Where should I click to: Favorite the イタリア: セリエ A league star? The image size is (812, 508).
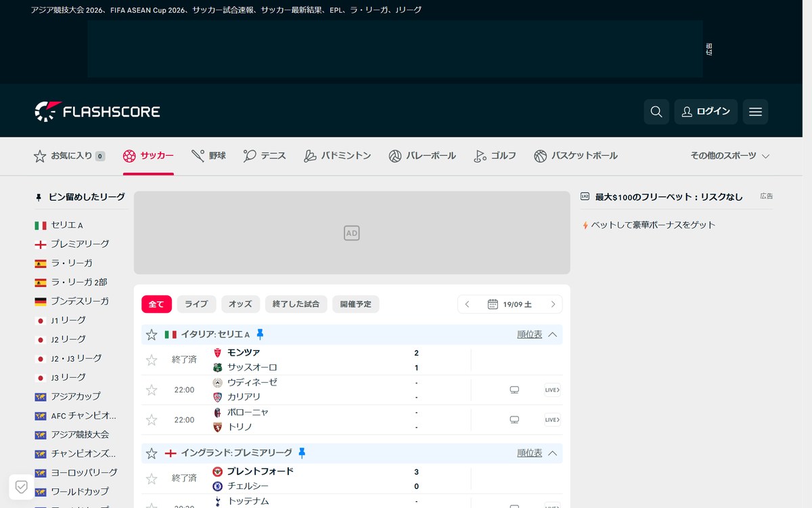point(152,335)
